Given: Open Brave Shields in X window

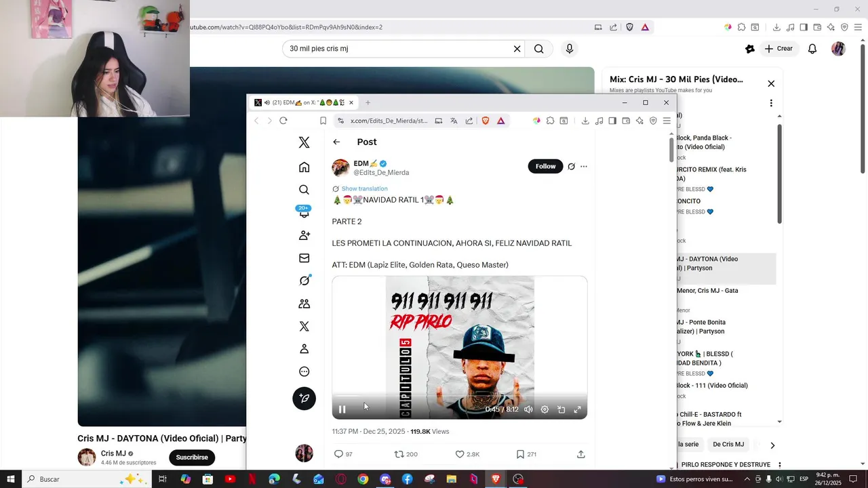Looking at the screenshot, I should coord(486,121).
